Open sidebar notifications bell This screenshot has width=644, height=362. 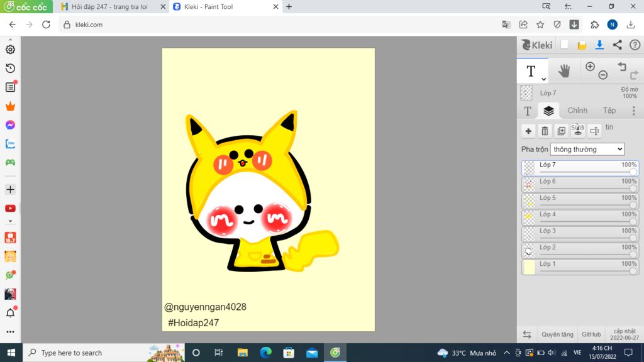(10, 313)
